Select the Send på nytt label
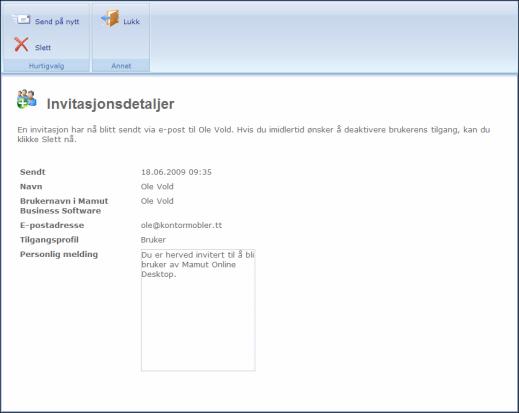 pyautogui.click(x=57, y=22)
